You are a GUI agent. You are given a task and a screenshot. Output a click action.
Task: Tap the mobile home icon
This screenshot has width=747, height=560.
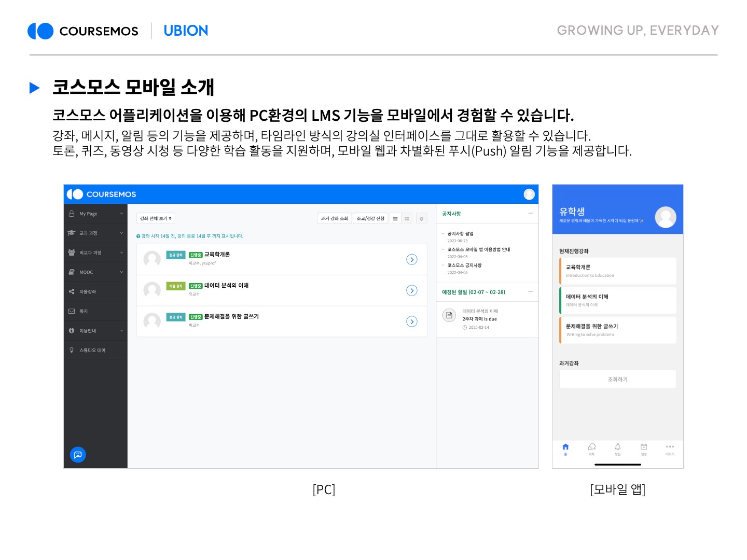click(565, 448)
